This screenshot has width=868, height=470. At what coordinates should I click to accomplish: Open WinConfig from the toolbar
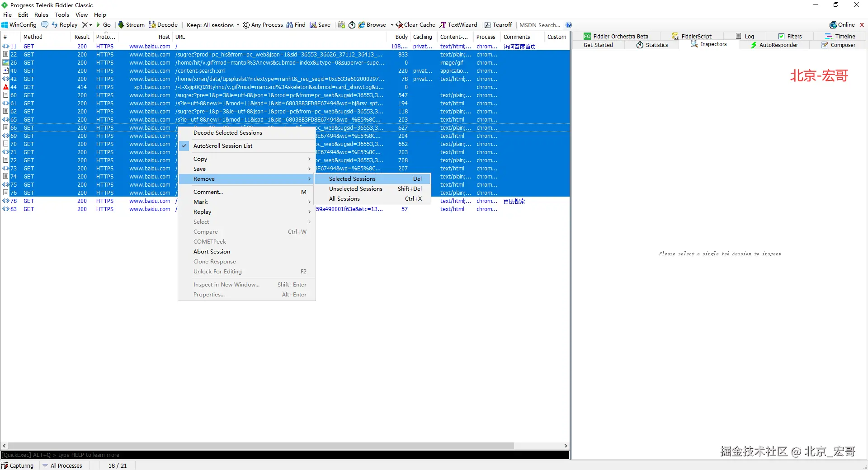pos(19,25)
